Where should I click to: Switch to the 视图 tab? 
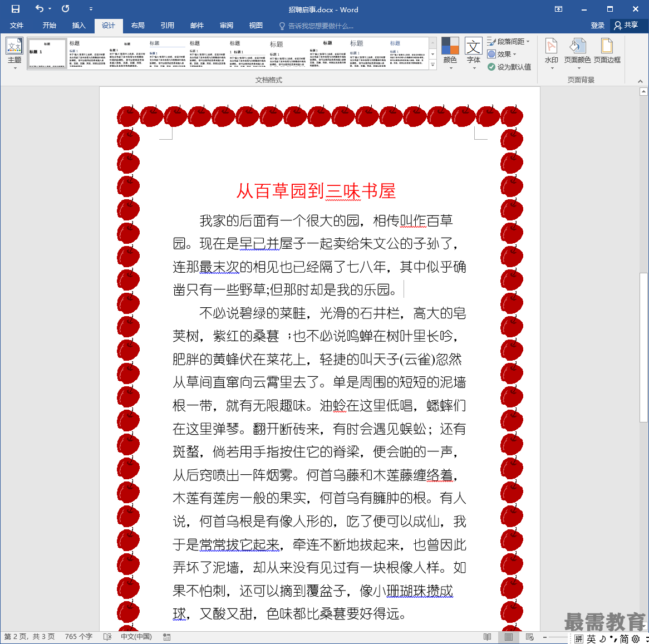[x=256, y=25]
